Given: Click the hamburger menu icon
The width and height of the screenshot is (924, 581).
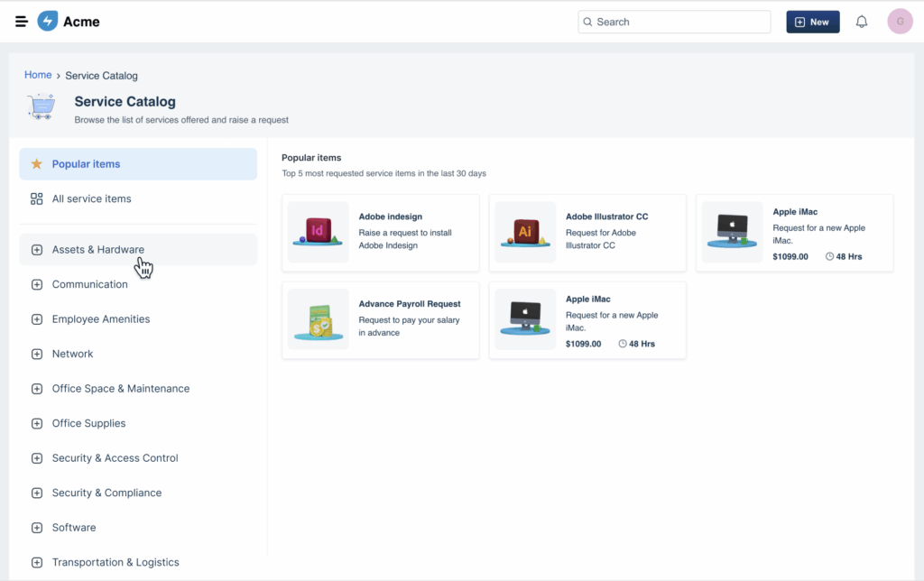Looking at the screenshot, I should click(x=21, y=21).
